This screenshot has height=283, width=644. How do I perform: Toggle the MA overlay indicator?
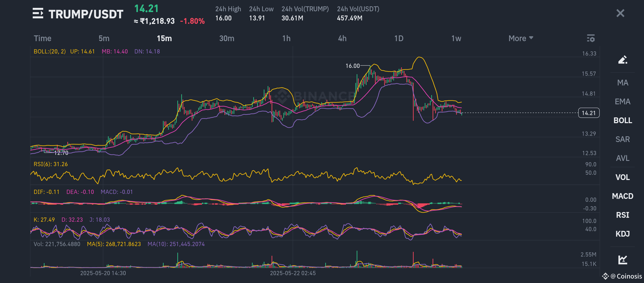coord(623,83)
